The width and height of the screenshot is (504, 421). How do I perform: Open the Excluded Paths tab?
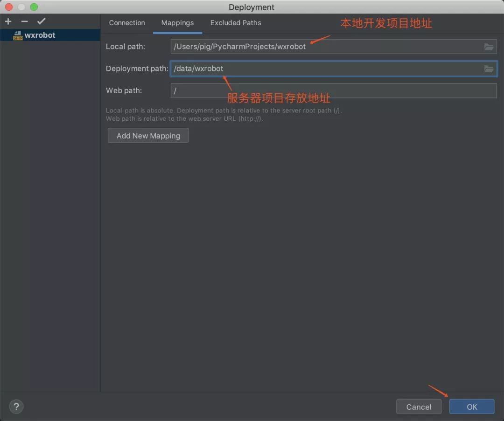(236, 23)
